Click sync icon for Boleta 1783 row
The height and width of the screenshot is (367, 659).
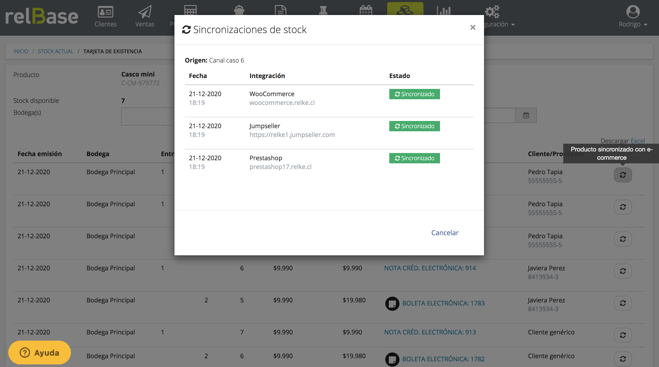pyautogui.click(x=623, y=303)
